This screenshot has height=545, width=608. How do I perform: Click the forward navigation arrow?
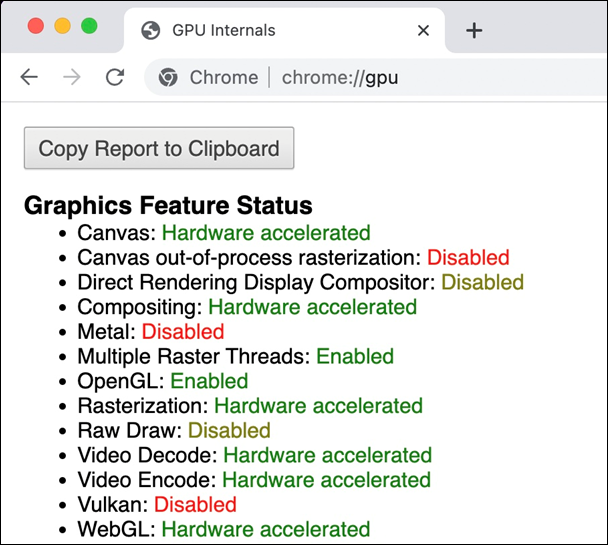72,77
